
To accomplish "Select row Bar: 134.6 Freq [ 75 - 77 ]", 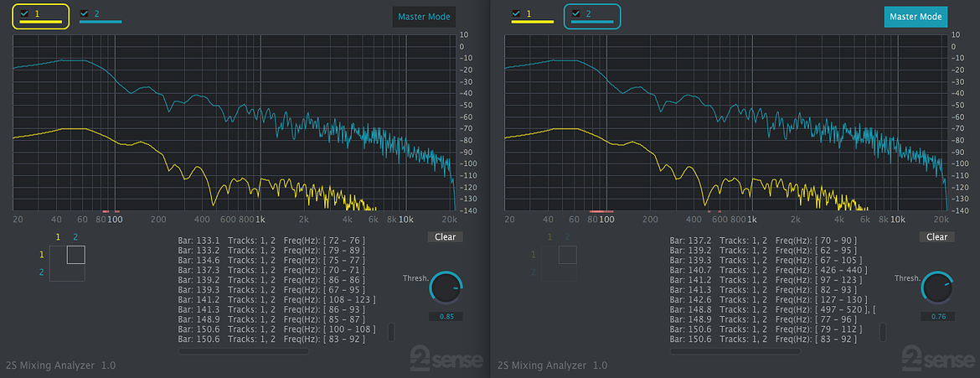I will [271, 261].
